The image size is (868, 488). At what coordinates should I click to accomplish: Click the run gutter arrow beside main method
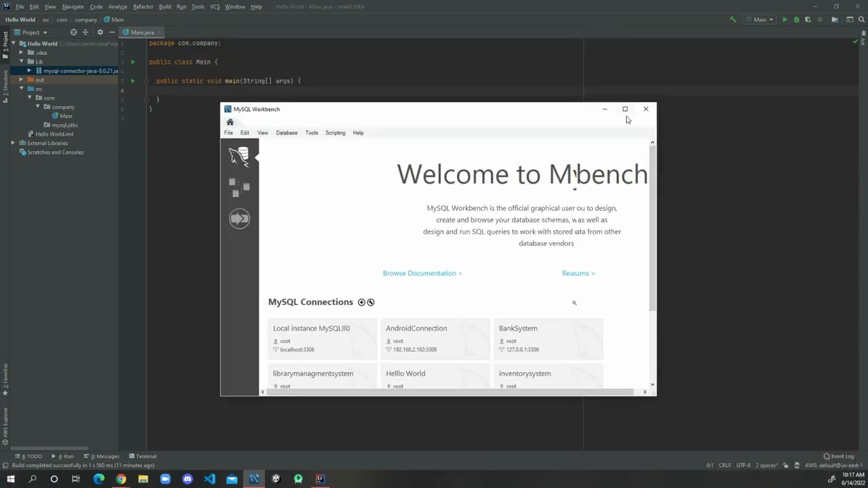tap(133, 81)
